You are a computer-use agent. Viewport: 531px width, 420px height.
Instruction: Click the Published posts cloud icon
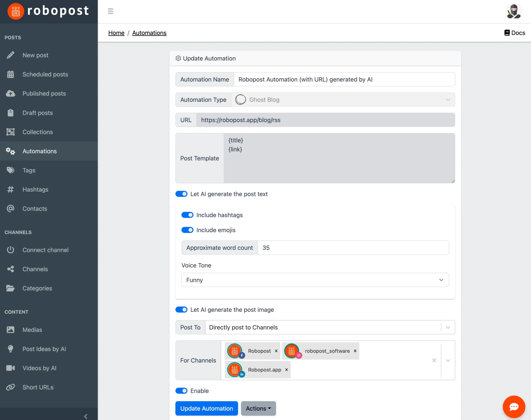click(10, 93)
